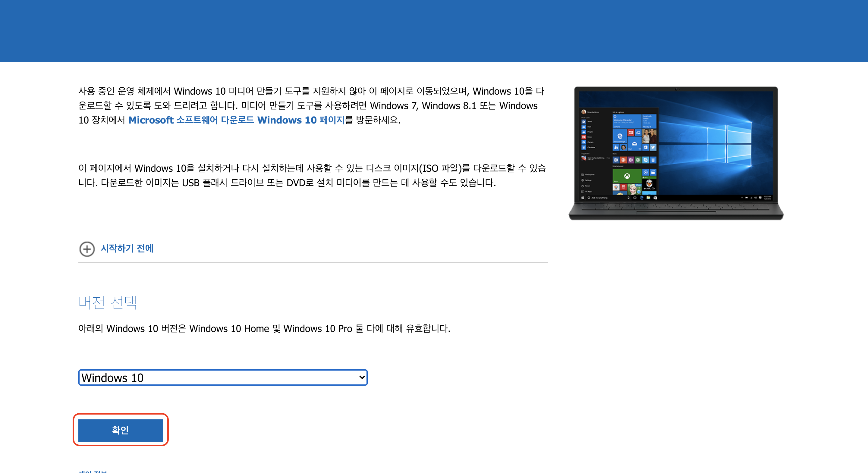Expand the 시작하기 전에 section
The image size is (868, 473).
(127, 249)
